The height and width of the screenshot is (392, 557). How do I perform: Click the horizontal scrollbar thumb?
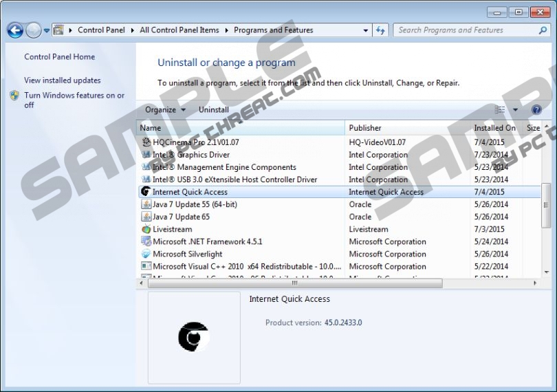[x=295, y=283]
